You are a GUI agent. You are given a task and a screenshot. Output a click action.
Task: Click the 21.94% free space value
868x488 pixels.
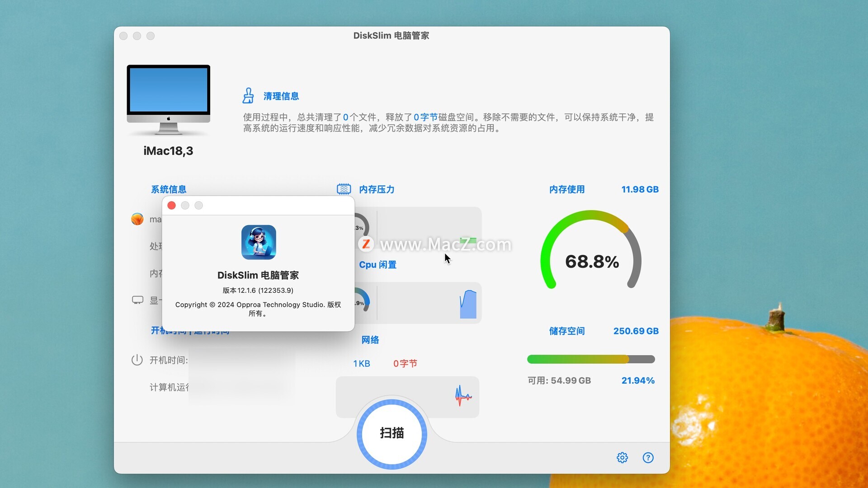tap(638, 380)
